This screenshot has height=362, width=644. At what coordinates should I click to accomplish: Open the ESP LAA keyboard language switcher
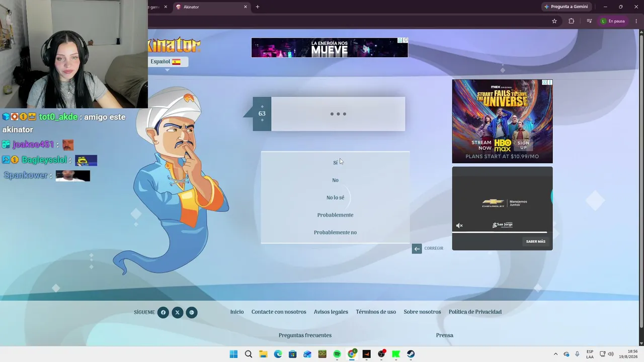[x=590, y=354]
